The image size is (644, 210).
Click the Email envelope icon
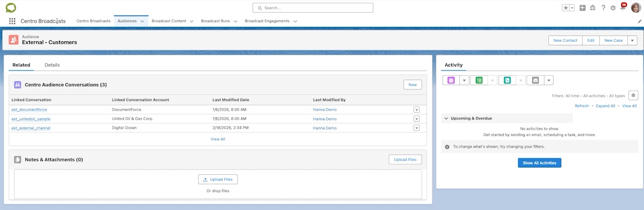535,80
